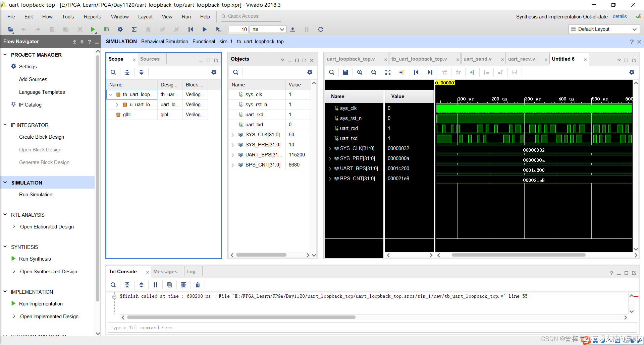Image resolution: width=644 pixels, height=345 pixels.
Task: Click the Quick Access search field
Action: click(x=251, y=16)
